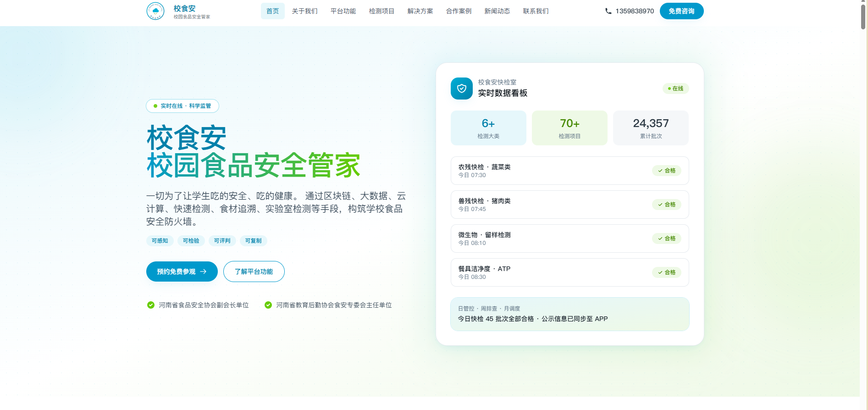Click the 校园食品安全管家 headline
Image resolution: width=868 pixels, height=410 pixels.
pyautogui.click(x=253, y=165)
